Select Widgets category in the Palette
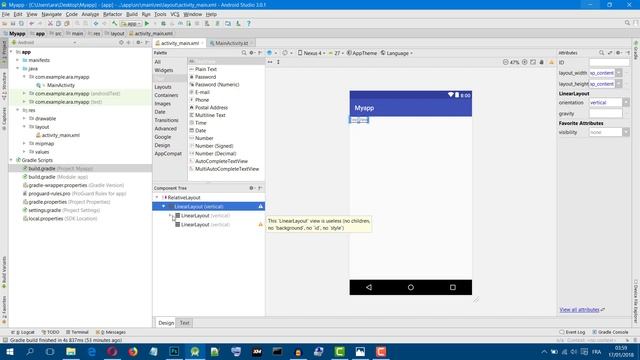Viewport: 640px width, 360px height. (x=164, y=70)
